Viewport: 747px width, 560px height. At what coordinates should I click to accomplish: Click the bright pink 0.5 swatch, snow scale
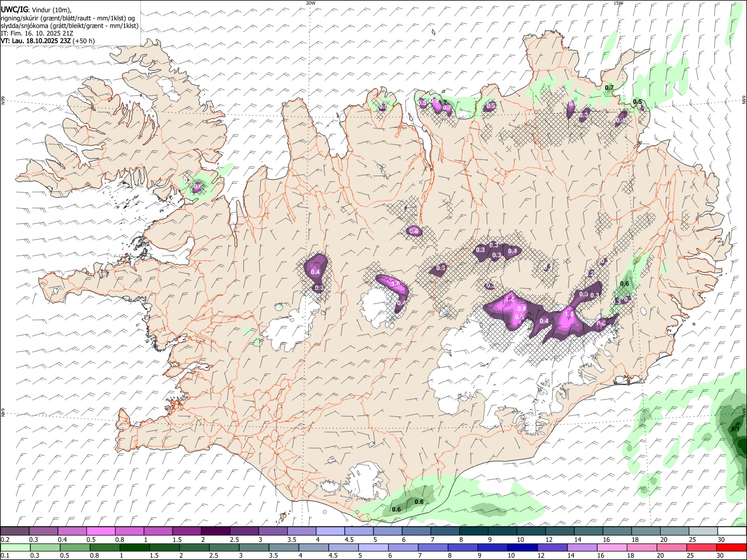(x=100, y=531)
